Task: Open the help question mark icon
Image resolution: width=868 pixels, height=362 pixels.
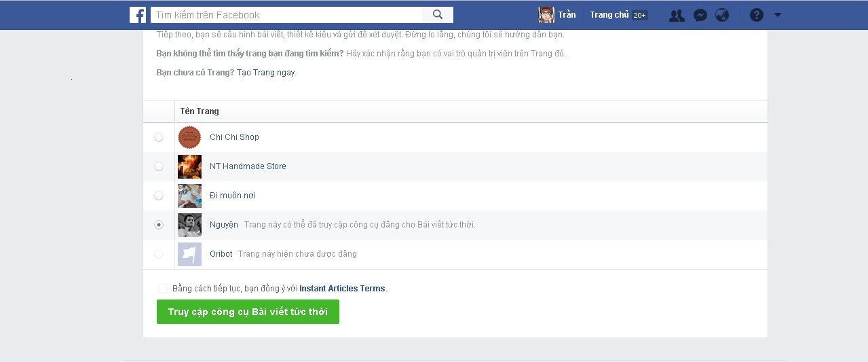Action: pos(757,15)
